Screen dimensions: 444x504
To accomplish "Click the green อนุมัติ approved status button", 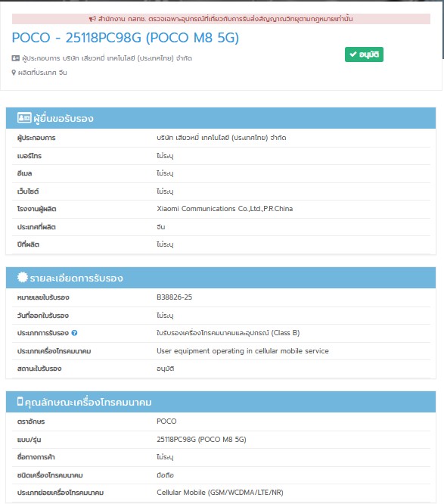I will [364, 54].
